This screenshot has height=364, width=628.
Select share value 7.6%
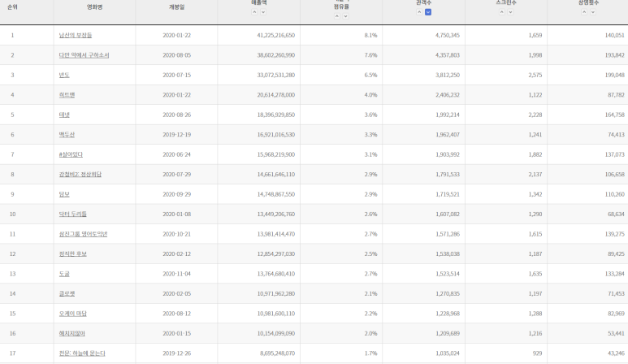click(x=370, y=55)
